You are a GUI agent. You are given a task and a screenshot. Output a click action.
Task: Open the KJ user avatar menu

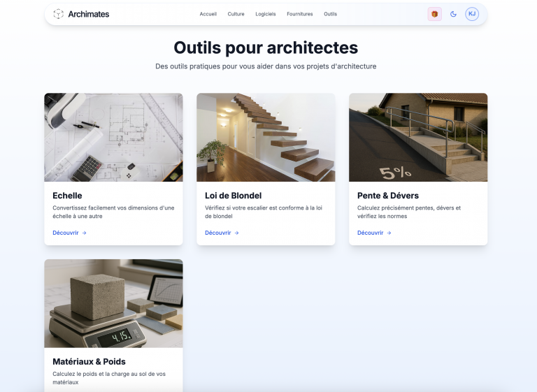(x=472, y=14)
